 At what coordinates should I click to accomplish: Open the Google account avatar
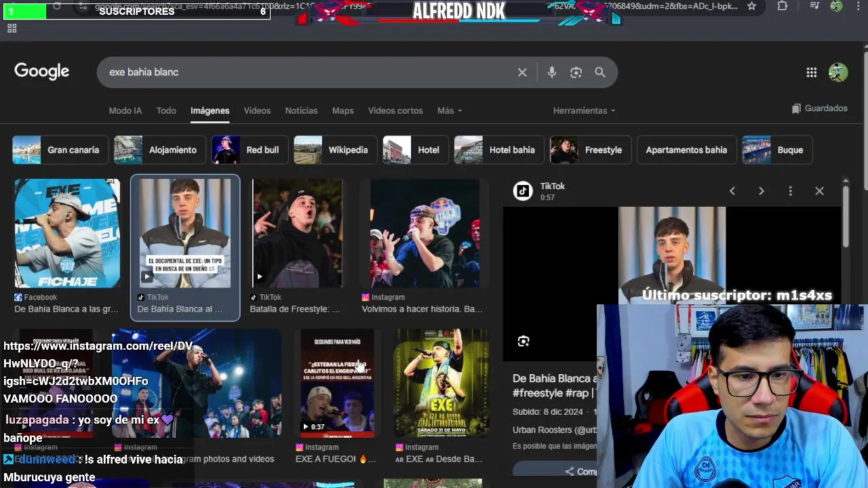838,73
